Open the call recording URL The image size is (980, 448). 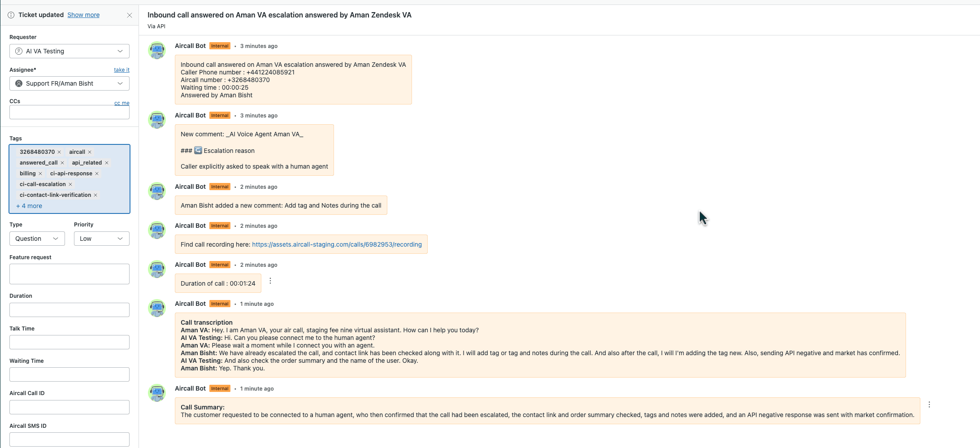pyautogui.click(x=337, y=244)
